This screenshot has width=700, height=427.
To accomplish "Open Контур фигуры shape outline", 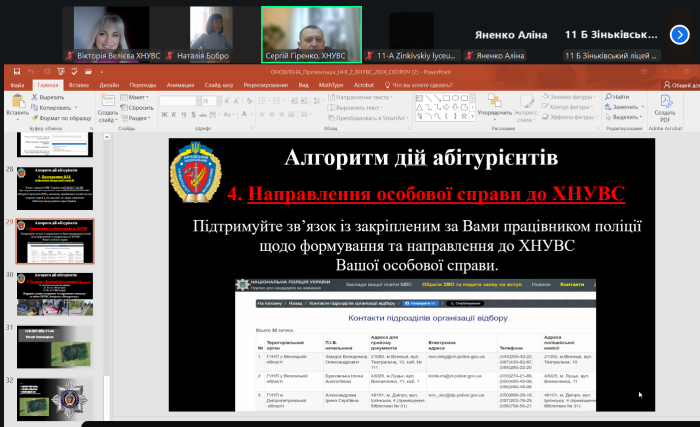I will coord(568,107).
